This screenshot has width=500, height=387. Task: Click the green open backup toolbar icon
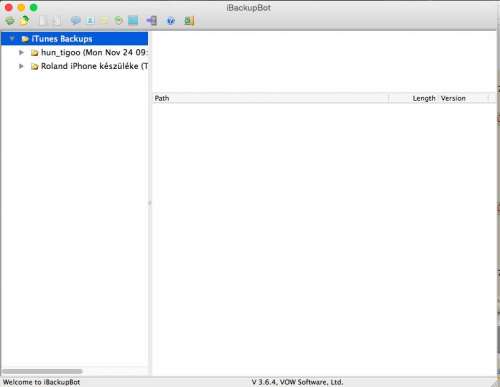[10, 21]
